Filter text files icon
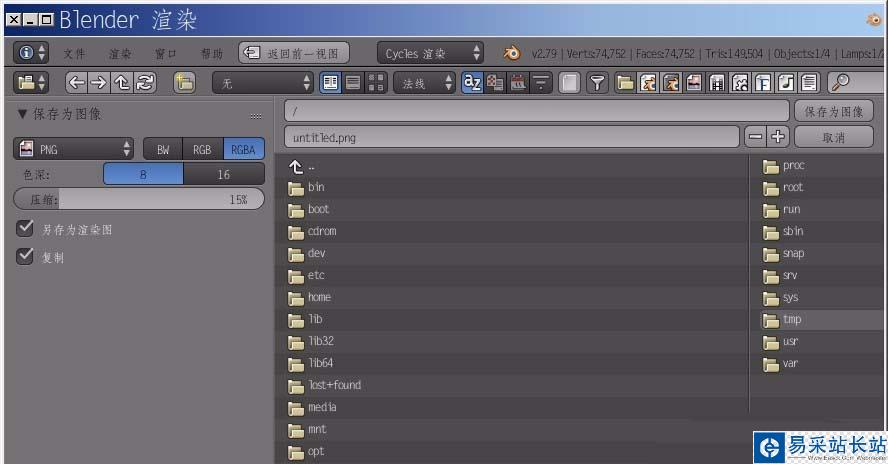888x464 pixels. [809, 83]
